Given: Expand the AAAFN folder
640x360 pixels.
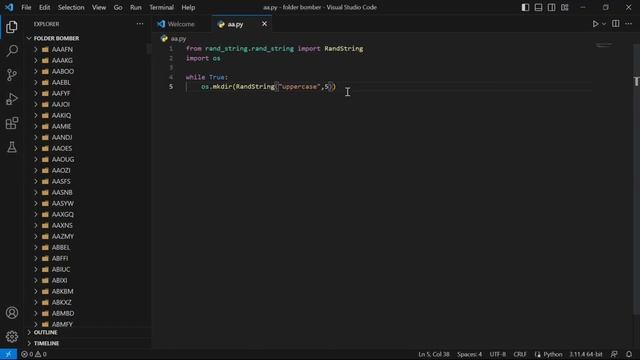Looking at the screenshot, I should click(36, 49).
